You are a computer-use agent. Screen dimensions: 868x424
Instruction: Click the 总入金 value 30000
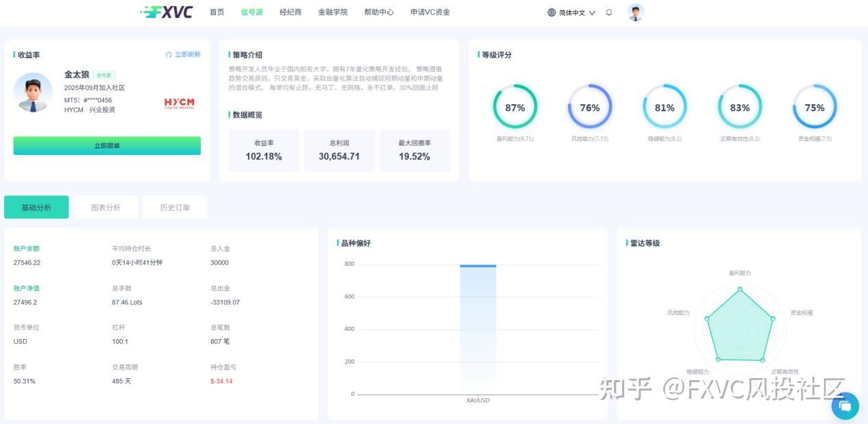point(220,263)
